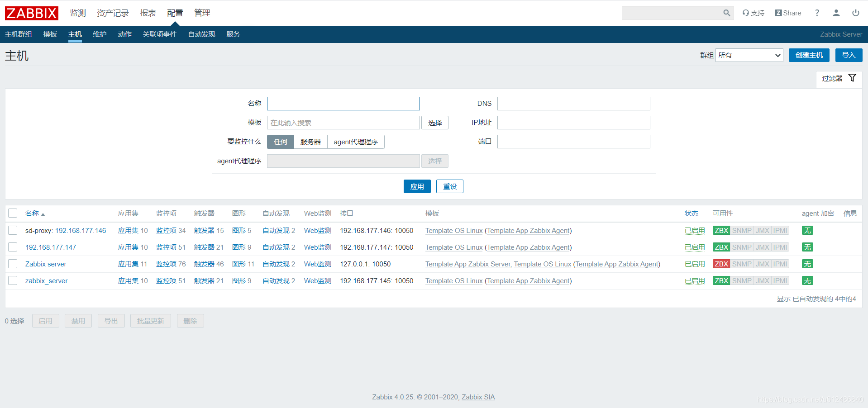Go to 模板 submenu

[x=50, y=34]
